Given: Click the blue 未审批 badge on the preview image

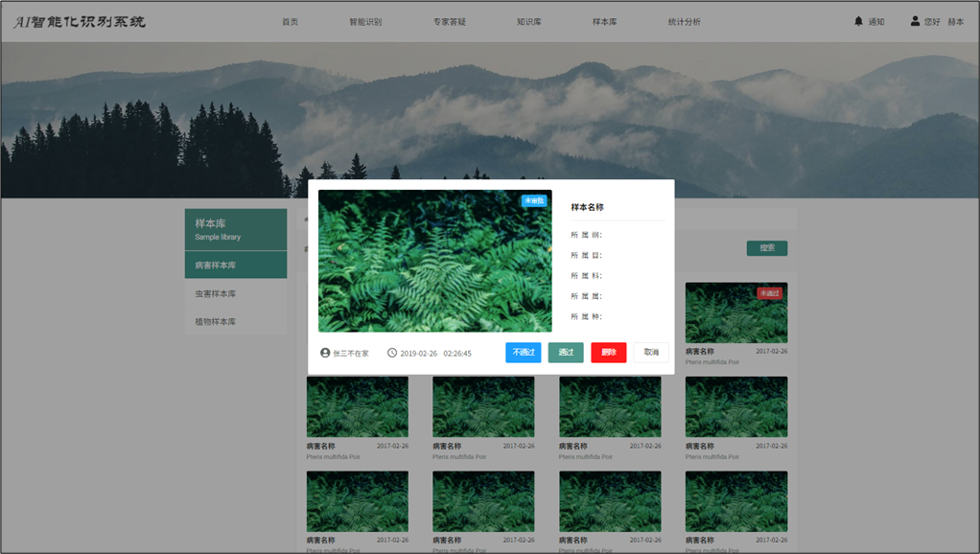Looking at the screenshot, I should (534, 201).
